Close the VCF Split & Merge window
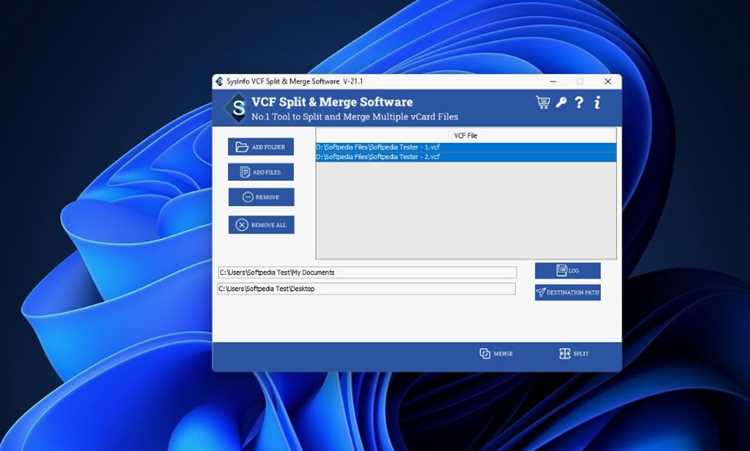 click(608, 82)
